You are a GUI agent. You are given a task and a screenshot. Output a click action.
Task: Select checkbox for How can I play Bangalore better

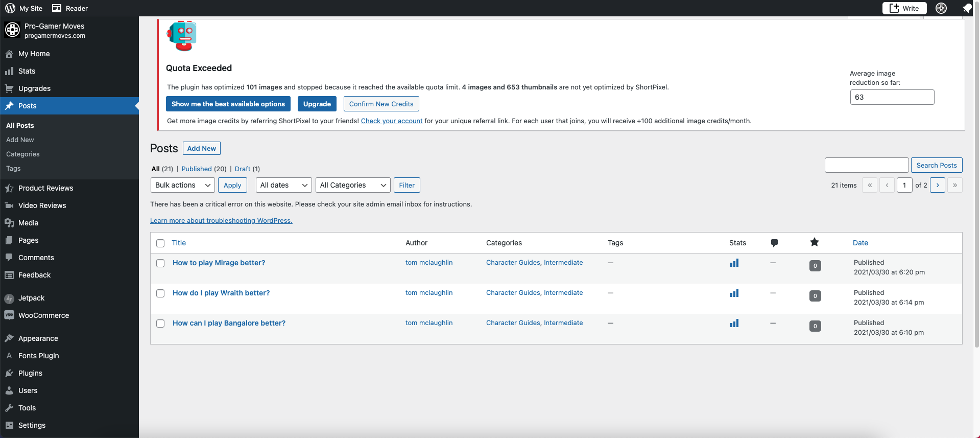tap(160, 324)
